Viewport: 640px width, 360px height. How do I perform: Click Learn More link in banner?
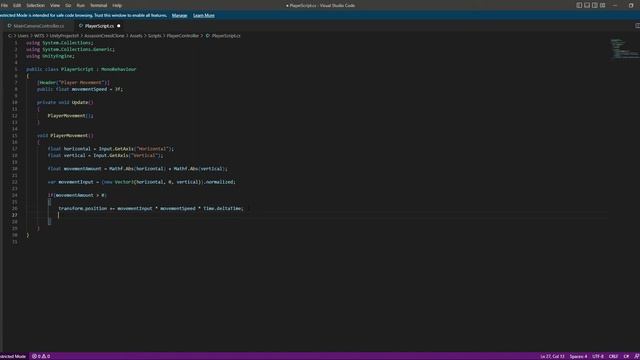coord(204,16)
